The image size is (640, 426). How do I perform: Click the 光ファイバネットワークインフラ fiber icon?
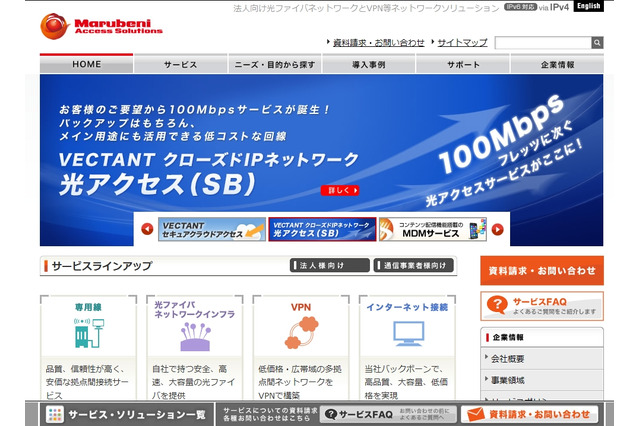[x=195, y=336]
